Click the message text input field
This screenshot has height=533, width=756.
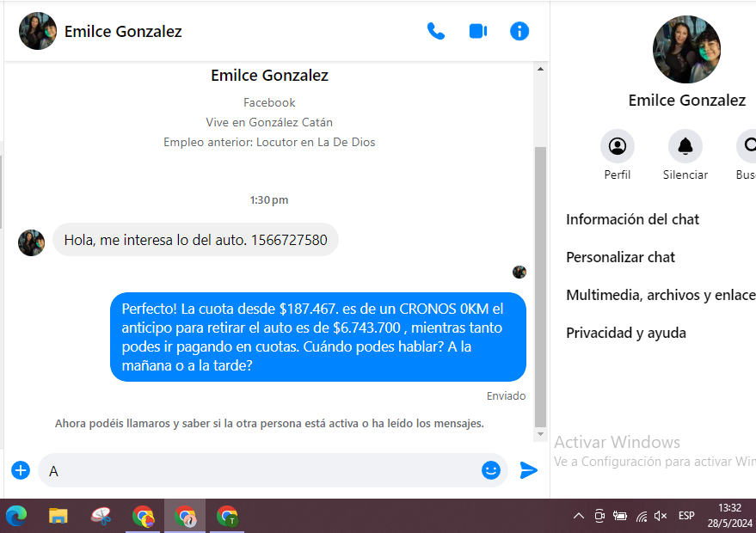pos(258,471)
